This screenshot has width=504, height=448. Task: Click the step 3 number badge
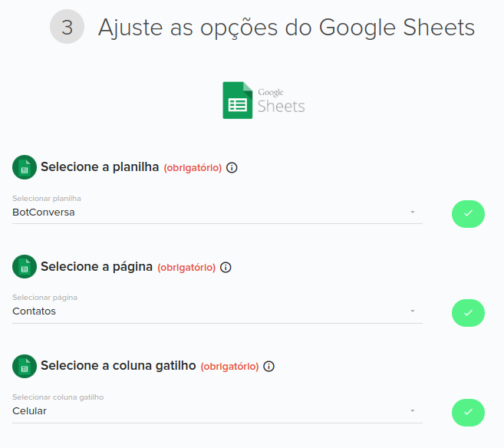click(x=67, y=27)
